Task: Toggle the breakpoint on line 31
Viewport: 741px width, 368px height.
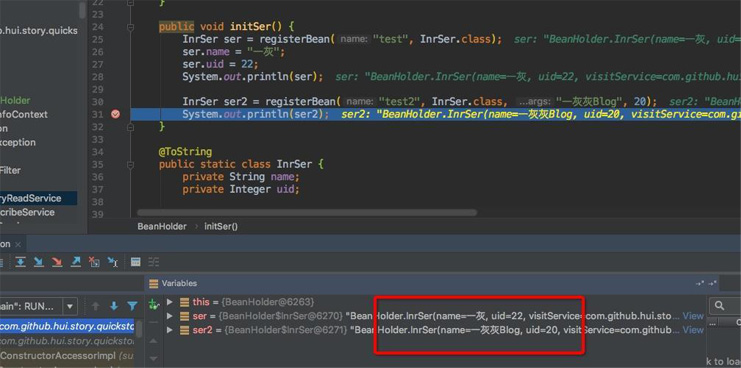Action: (115, 114)
